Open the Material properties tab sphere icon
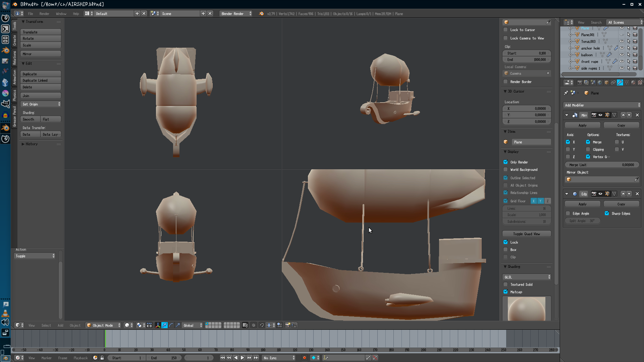The image size is (644, 362). [633, 82]
